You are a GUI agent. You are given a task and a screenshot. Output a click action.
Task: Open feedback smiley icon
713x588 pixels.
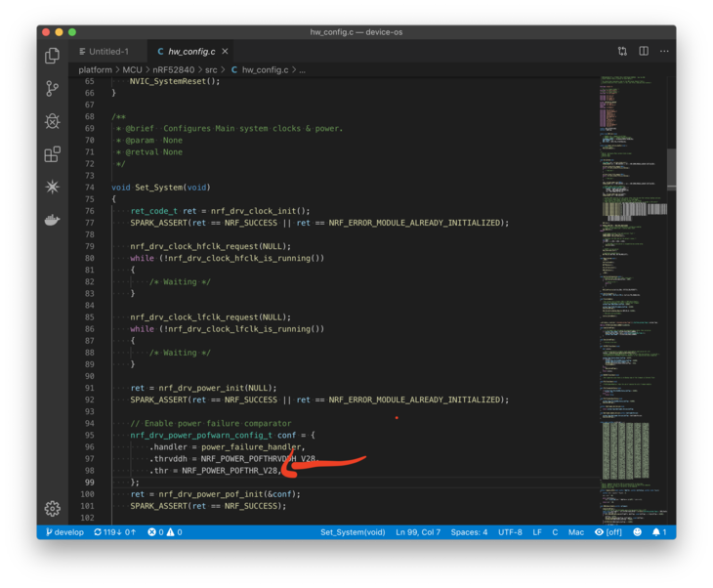click(x=637, y=532)
